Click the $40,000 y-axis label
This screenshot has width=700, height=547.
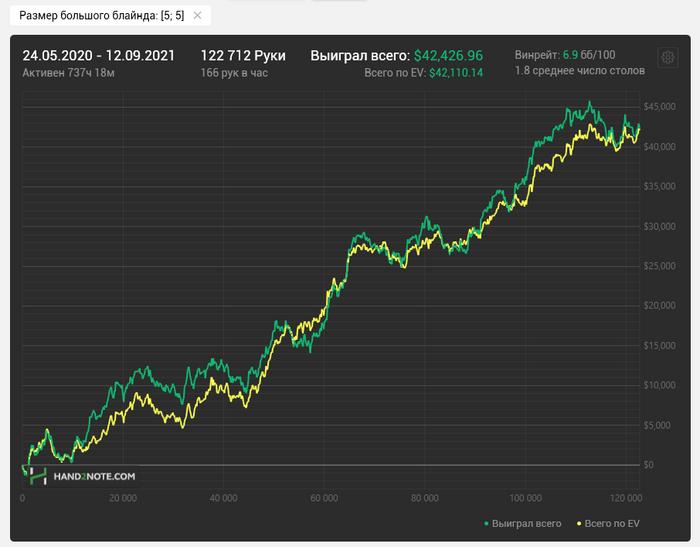659,147
